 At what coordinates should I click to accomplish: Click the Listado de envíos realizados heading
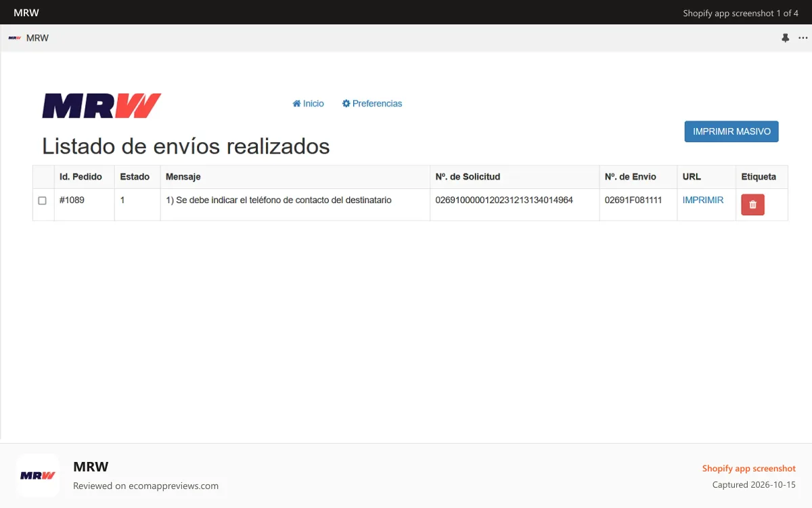pyautogui.click(x=186, y=146)
